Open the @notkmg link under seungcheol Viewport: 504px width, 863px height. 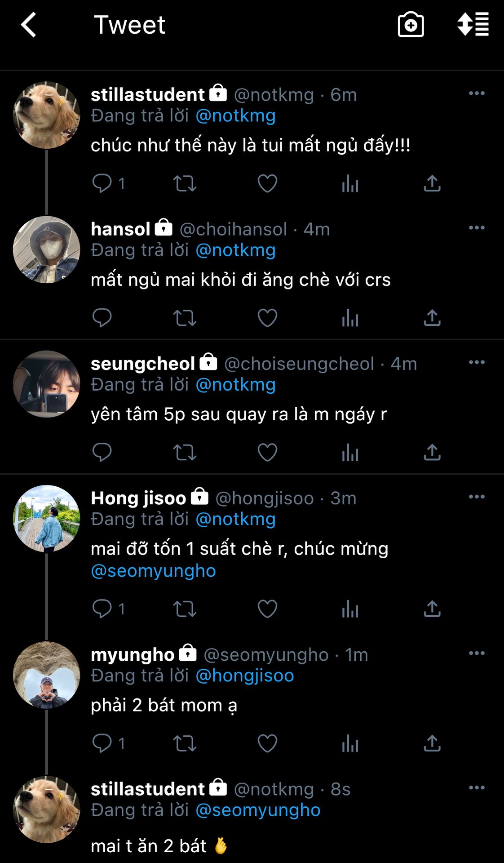coord(235,385)
